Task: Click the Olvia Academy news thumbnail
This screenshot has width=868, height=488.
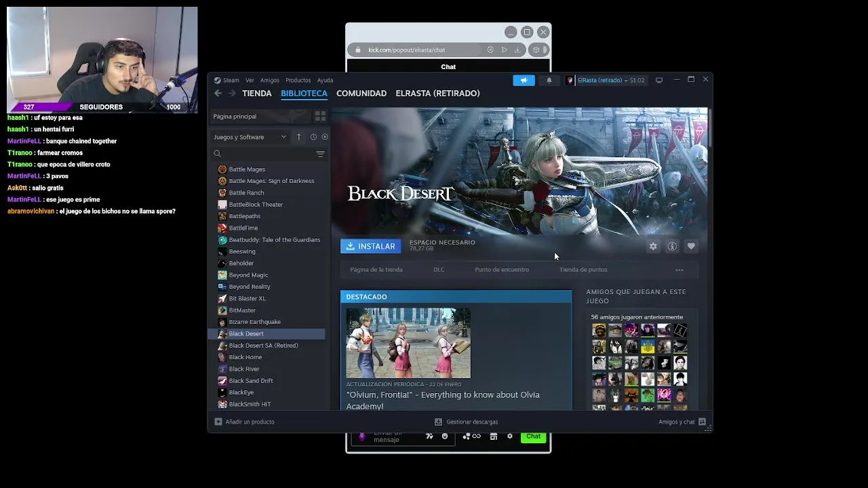Action: click(x=408, y=343)
